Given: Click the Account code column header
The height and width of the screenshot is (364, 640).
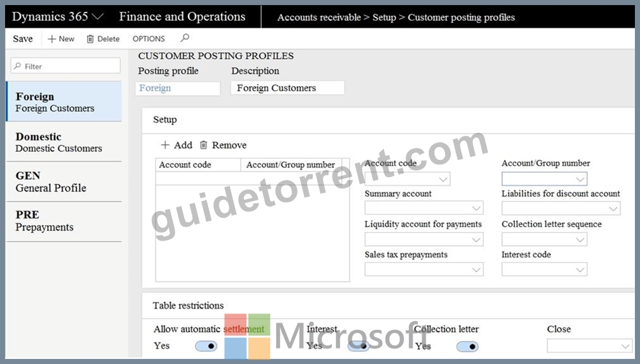Looking at the screenshot, I should (198, 164).
